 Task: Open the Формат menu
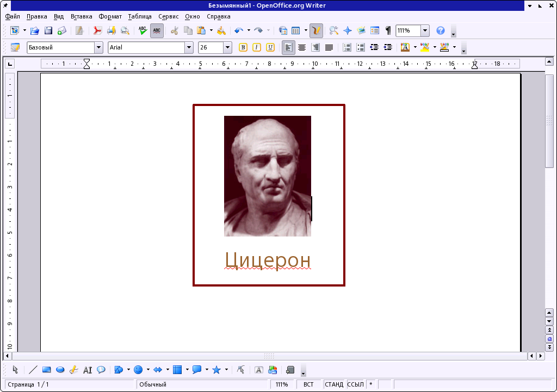pos(110,16)
